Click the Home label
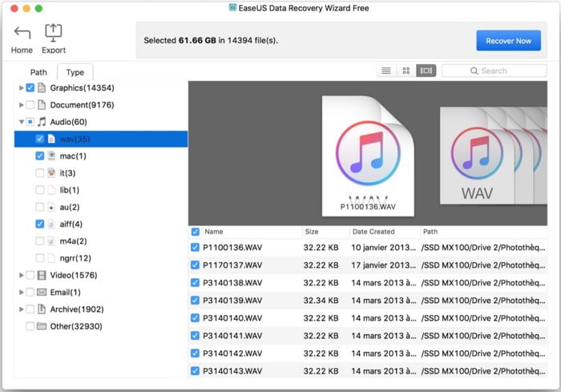Screen dimensions: 561x392 click(x=22, y=51)
